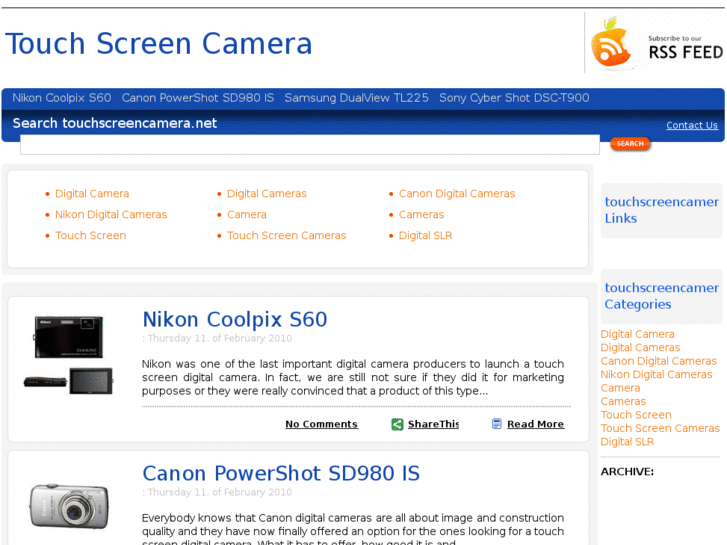
Task: Open Subscribe to our RSS FEED text
Action: (685, 48)
